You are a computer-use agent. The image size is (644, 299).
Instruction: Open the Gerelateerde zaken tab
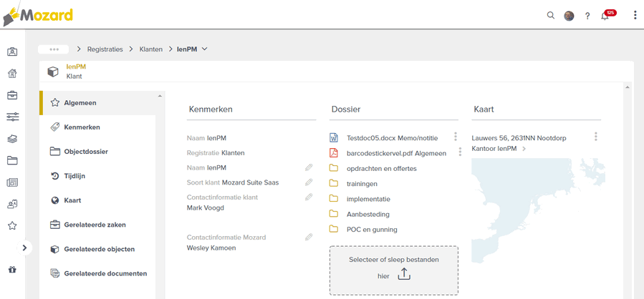[97, 225]
